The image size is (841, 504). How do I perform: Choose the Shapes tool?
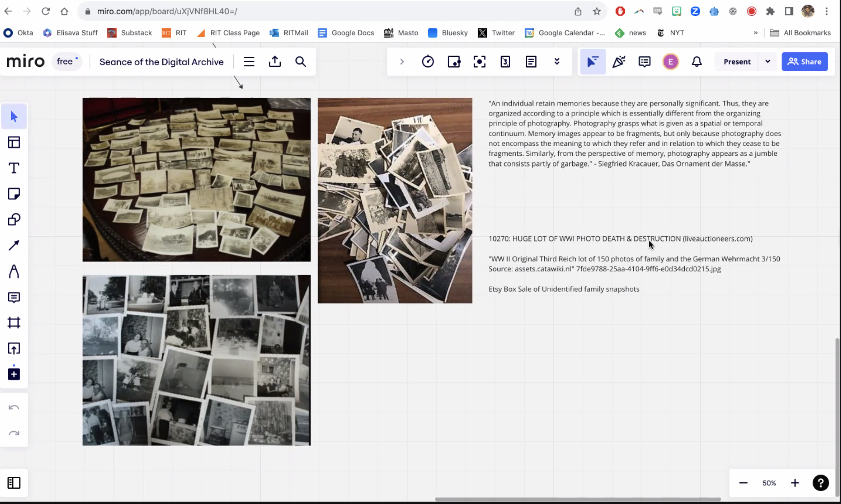click(x=14, y=219)
